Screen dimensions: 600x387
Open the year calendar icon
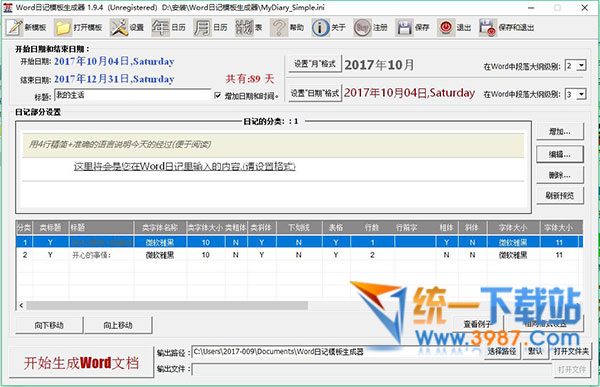(160, 28)
